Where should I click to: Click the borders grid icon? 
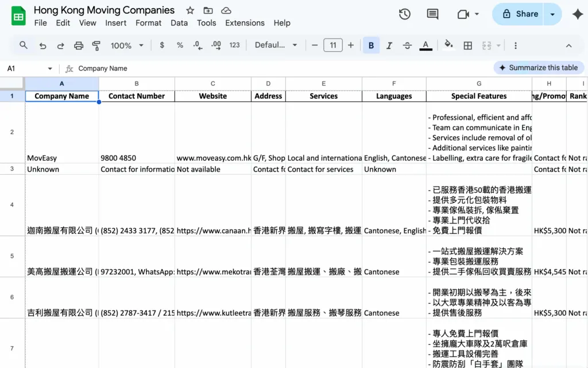coord(468,45)
